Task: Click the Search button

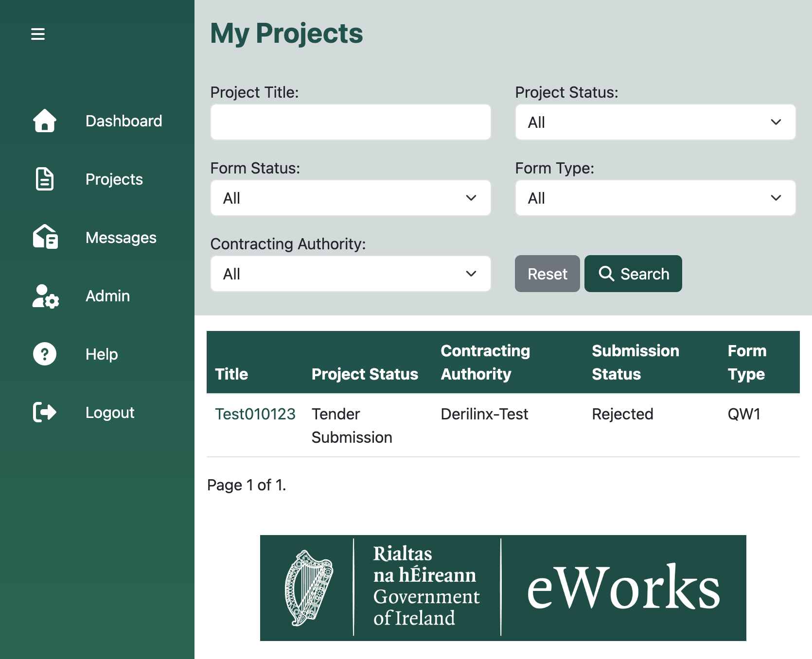Action: (633, 274)
